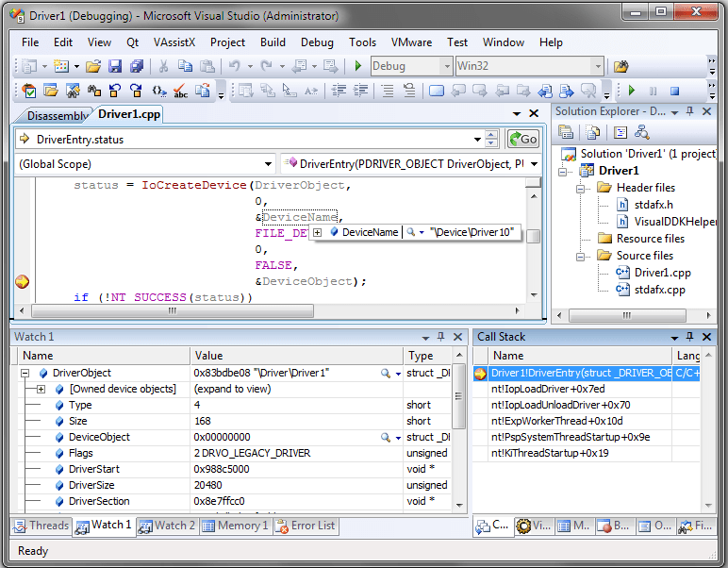728x568 pixels.
Task: Open the Build menu
Action: pyautogui.click(x=273, y=42)
